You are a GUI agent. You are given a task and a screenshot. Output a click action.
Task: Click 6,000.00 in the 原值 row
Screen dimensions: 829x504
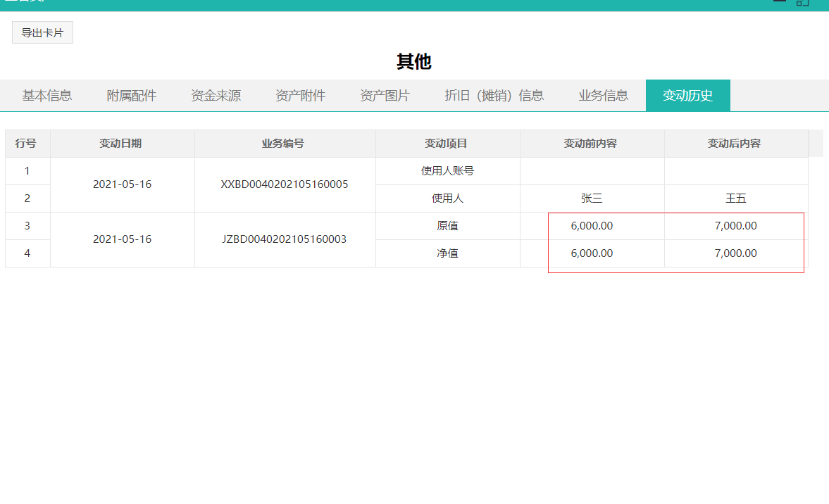tap(592, 226)
